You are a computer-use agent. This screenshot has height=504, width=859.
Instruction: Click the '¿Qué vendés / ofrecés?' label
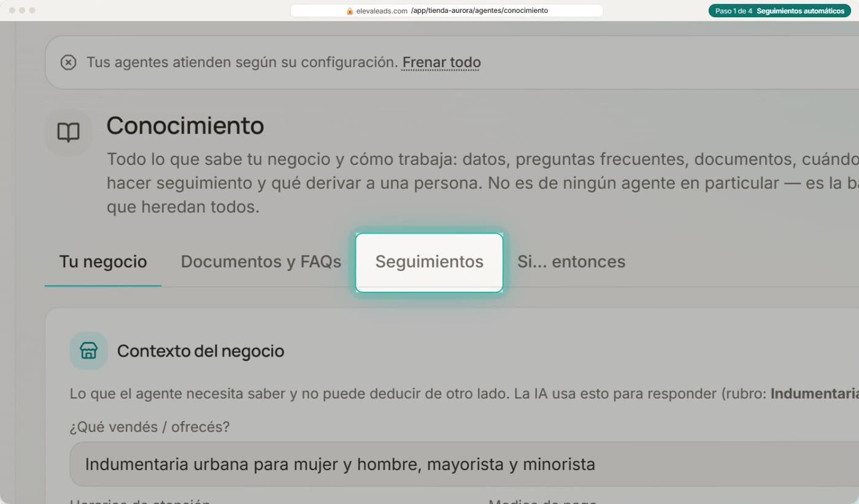coord(150,427)
